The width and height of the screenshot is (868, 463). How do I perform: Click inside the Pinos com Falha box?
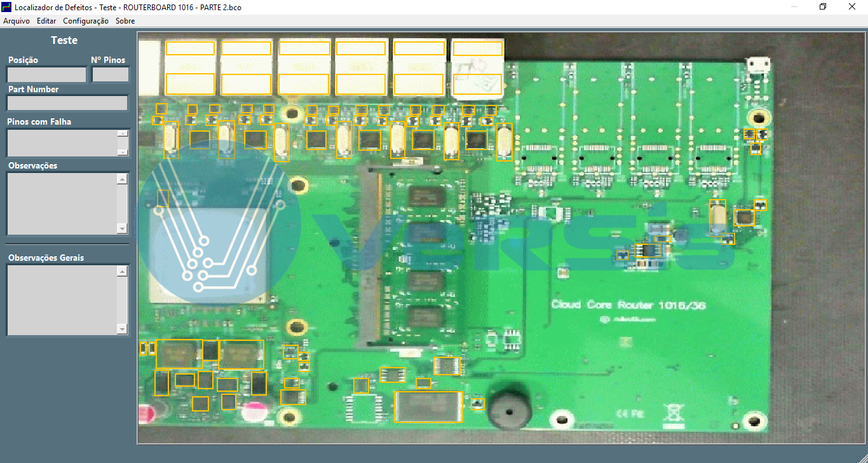(62, 143)
